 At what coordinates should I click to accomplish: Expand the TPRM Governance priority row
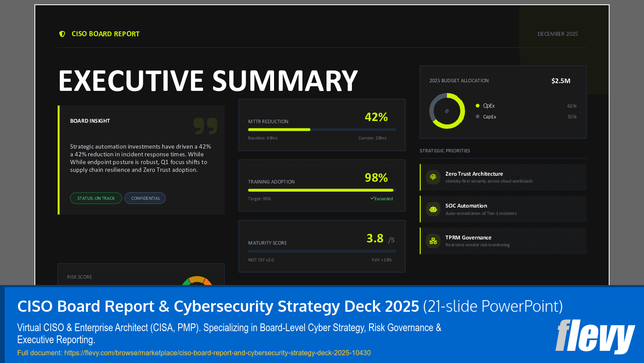point(503,241)
